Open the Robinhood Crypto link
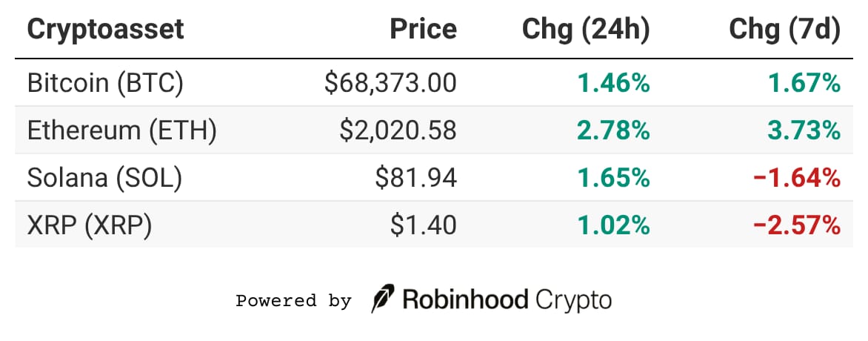Screen dimensions: 868x341 [x=507, y=299]
